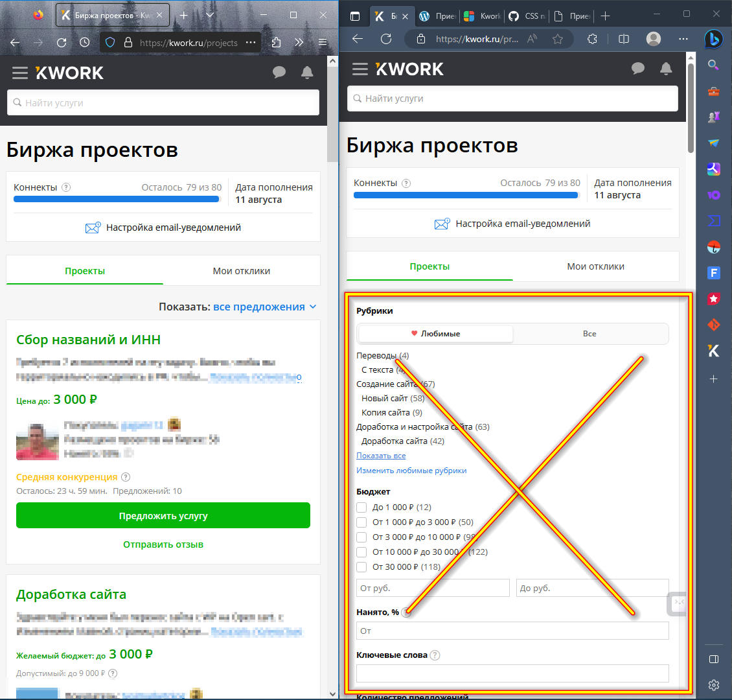Open the Tools briefcase in Edge sidebar
The width and height of the screenshot is (732, 700).
tap(713, 91)
